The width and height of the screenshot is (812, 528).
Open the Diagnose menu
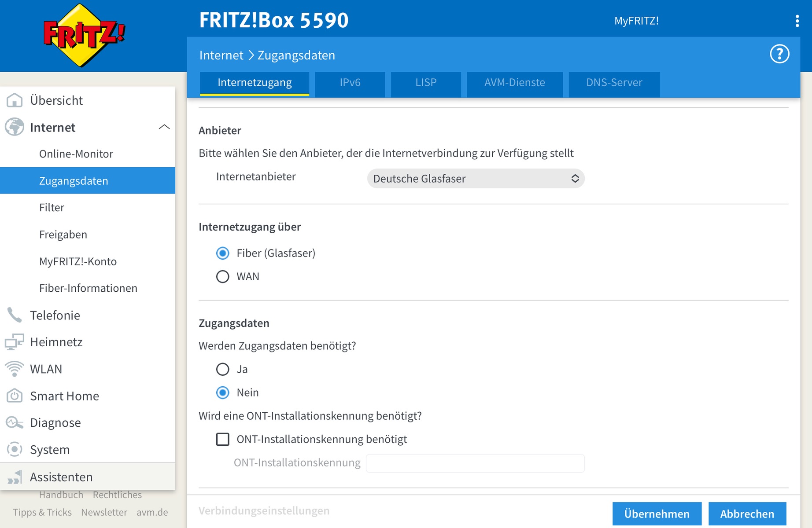click(x=88, y=422)
